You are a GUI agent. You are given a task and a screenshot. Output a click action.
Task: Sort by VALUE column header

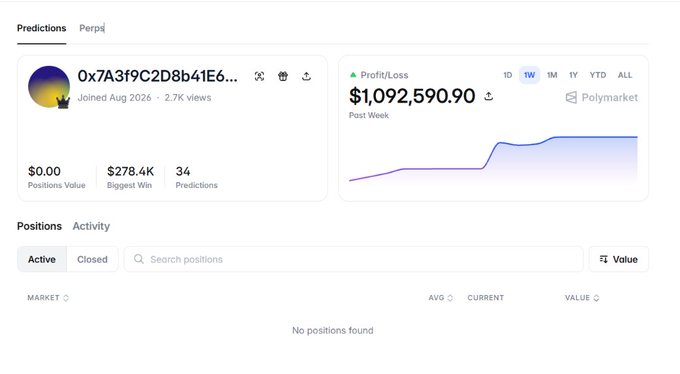tap(582, 298)
